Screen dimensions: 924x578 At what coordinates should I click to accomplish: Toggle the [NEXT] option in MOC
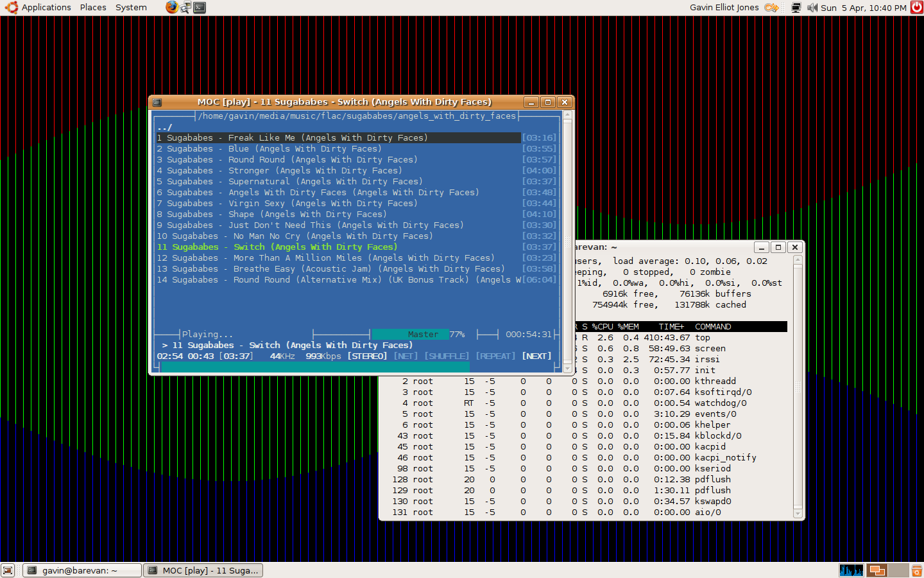tap(536, 356)
